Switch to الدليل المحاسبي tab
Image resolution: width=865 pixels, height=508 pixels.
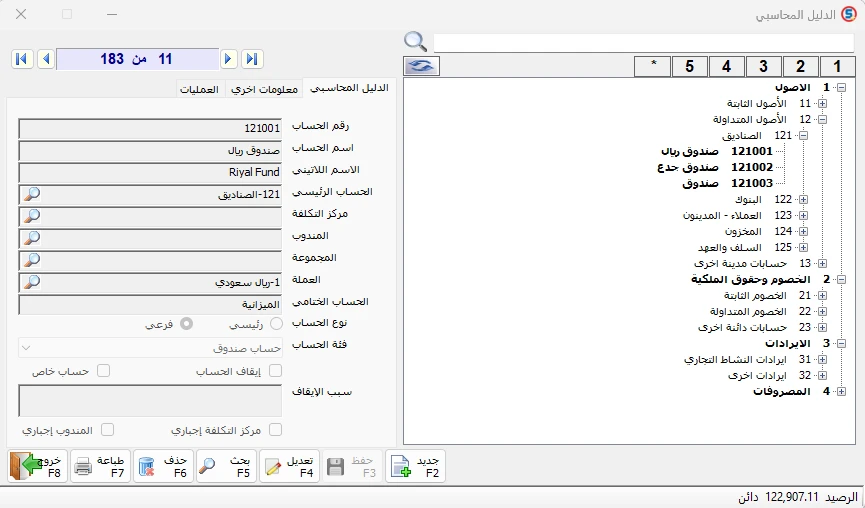click(349, 88)
